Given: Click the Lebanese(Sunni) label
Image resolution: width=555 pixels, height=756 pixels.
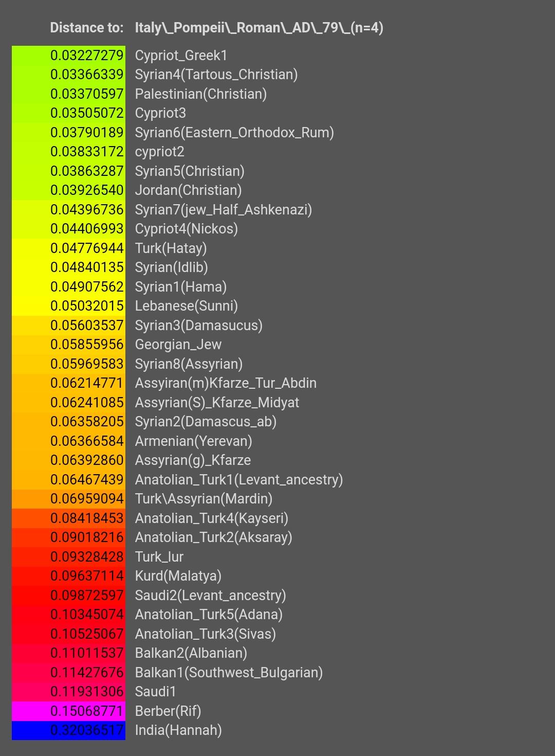Looking at the screenshot, I should tap(187, 306).
